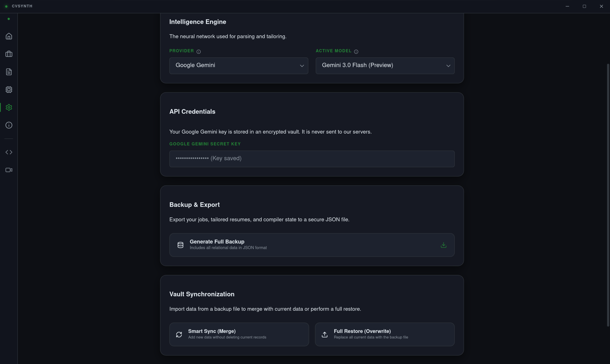The height and width of the screenshot is (364, 610).
Task: Click the vertical scrollbar on right edge
Action: click(608, 195)
